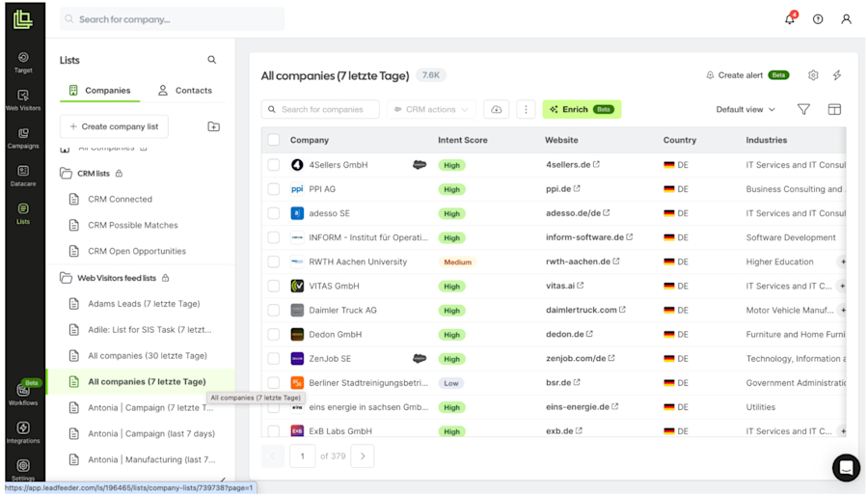The image size is (868, 496).
Task: Search lists with magnifier icon
Action: [x=212, y=60]
